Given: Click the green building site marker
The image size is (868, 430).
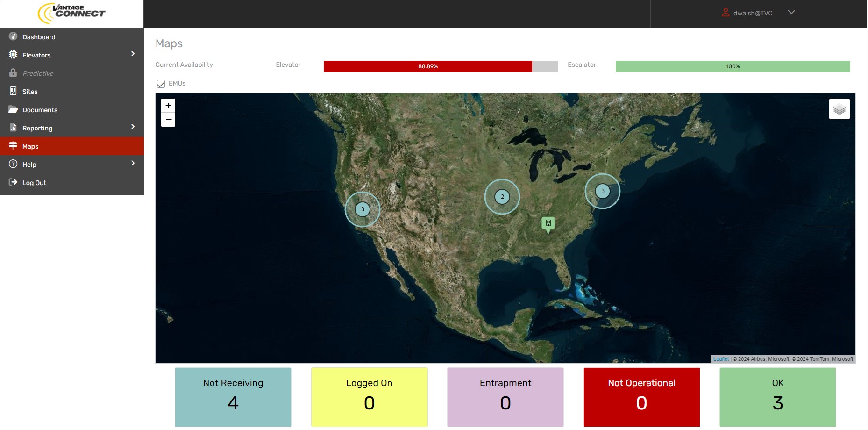Looking at the screenshot, I should (548, 223).
